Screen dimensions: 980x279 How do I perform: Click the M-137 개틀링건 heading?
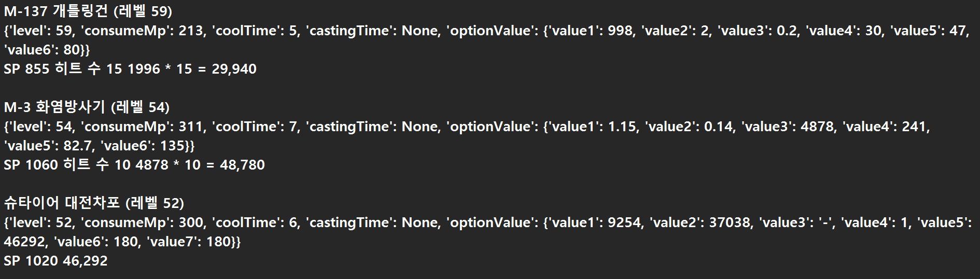pos(88,11)
